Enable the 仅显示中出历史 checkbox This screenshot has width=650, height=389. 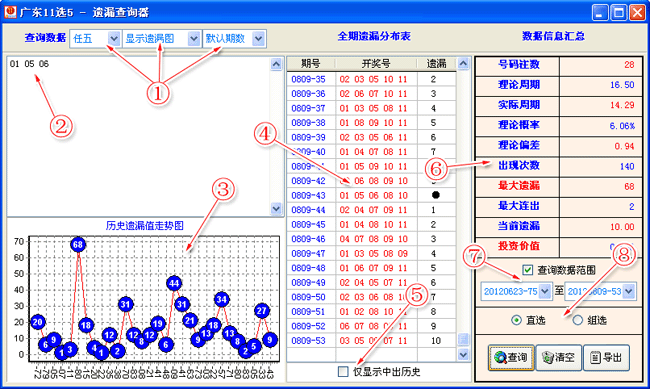click(x=343, y=372)
